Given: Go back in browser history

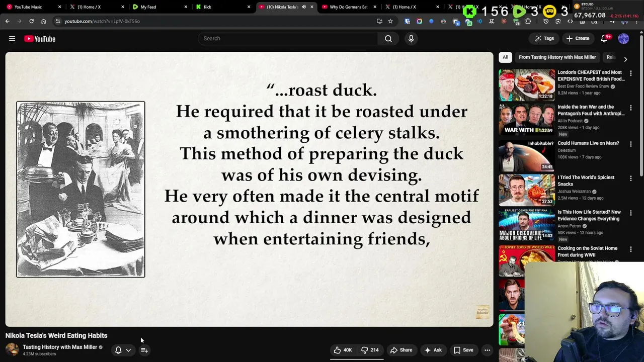Looking at the screenshot, I should [7, 21].
